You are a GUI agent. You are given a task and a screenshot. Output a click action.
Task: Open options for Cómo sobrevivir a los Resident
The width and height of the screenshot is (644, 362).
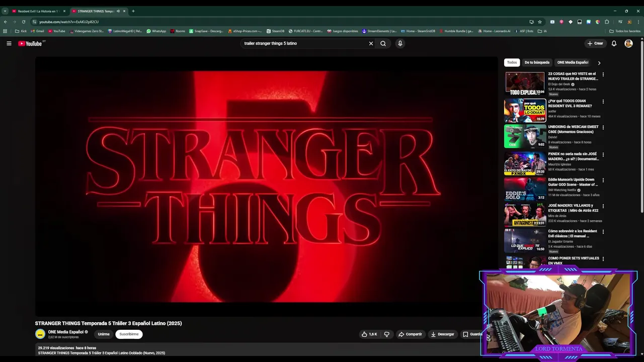click(x=603, y=232)
